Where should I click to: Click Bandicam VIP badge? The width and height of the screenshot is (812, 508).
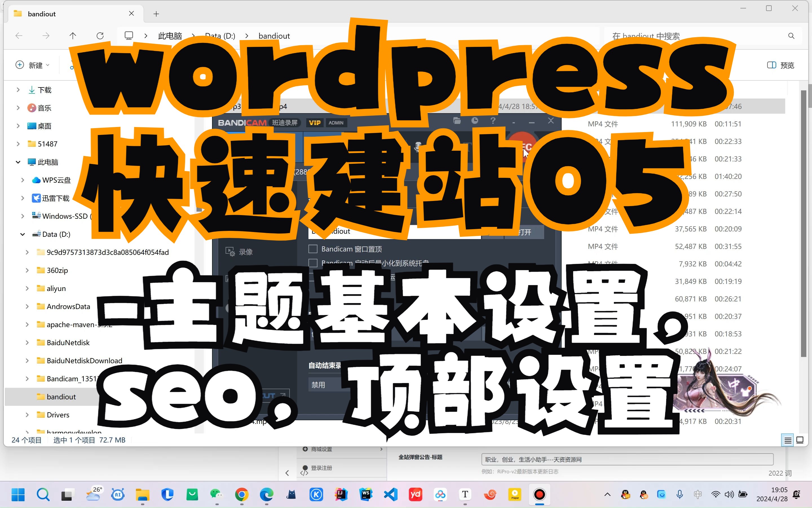tap(314, 123)
